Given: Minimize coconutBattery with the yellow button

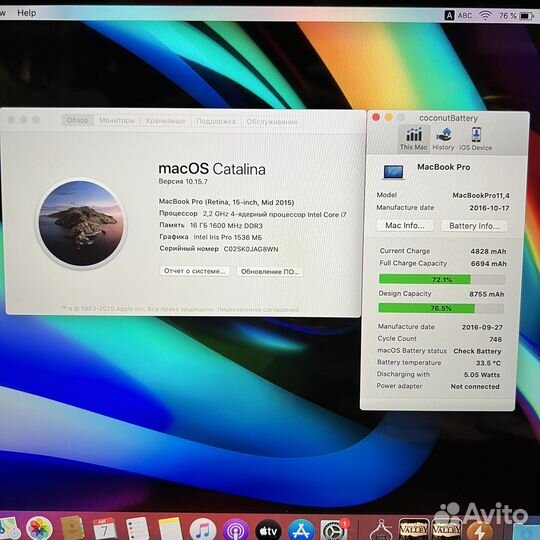Looking at the screenshot, I should tap(389, 117).
